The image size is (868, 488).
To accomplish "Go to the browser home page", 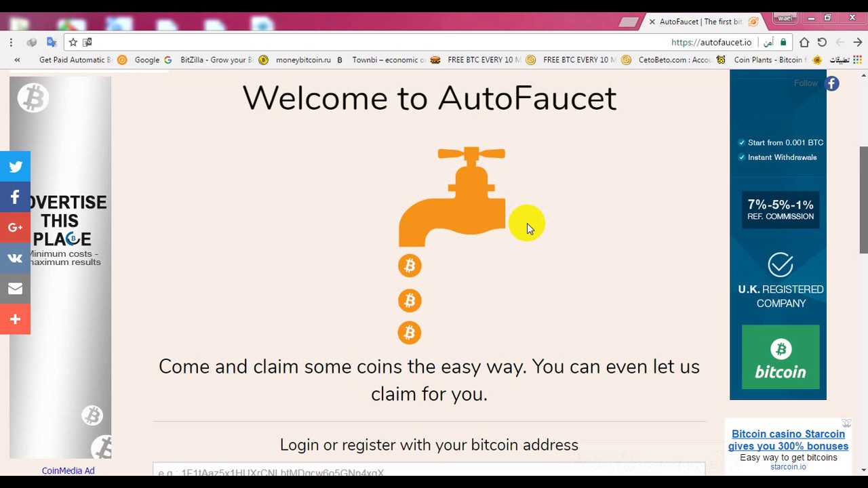I will tap(804, 42).
